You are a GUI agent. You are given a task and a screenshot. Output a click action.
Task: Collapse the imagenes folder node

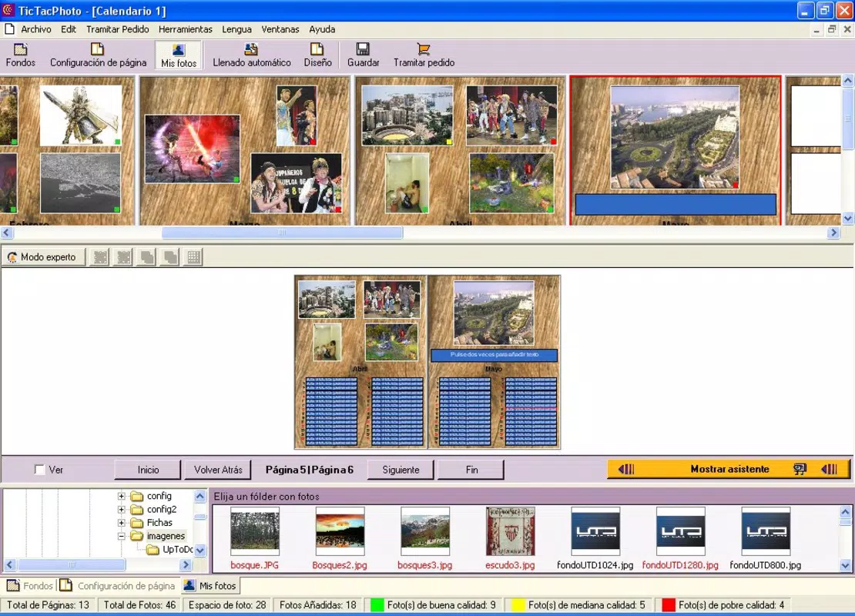122,536
